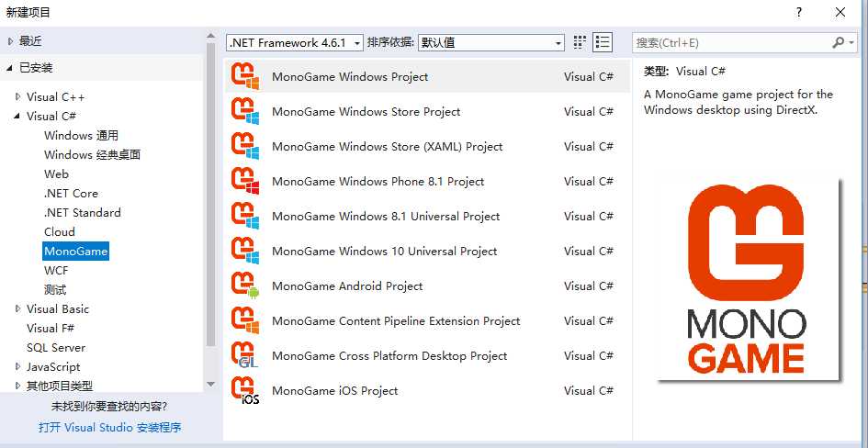Screen dimensions: 868x448
Task: Open the .NET Framework 4.6.1 dropdown
Action: click(x=295, y=42)
